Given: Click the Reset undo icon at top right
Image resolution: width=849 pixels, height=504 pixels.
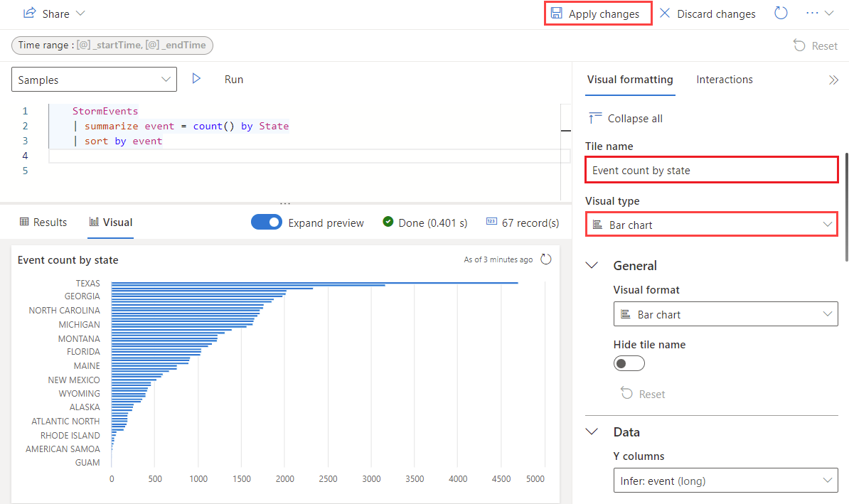Looking at the screenshot, I should pyautogui.click(x=799, y=45).
